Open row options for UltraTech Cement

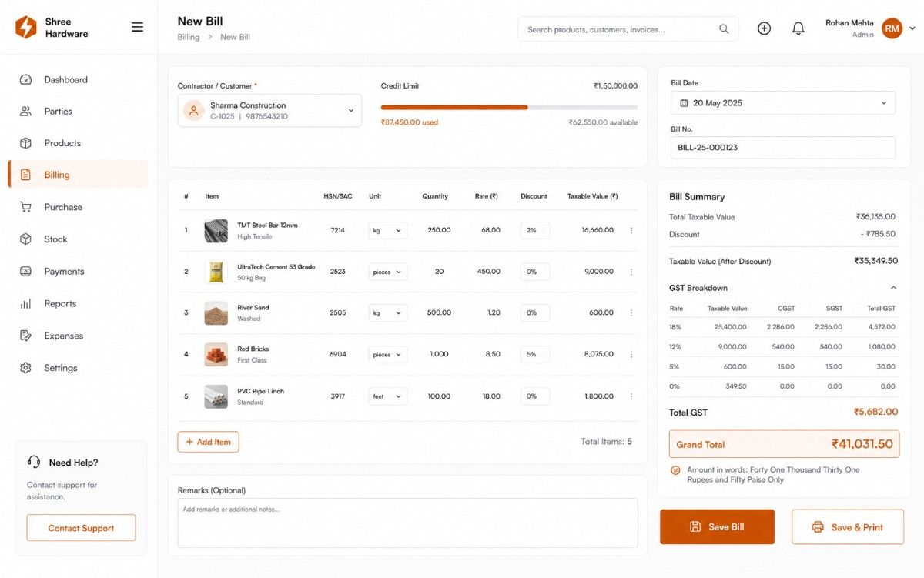click(631, 272)
